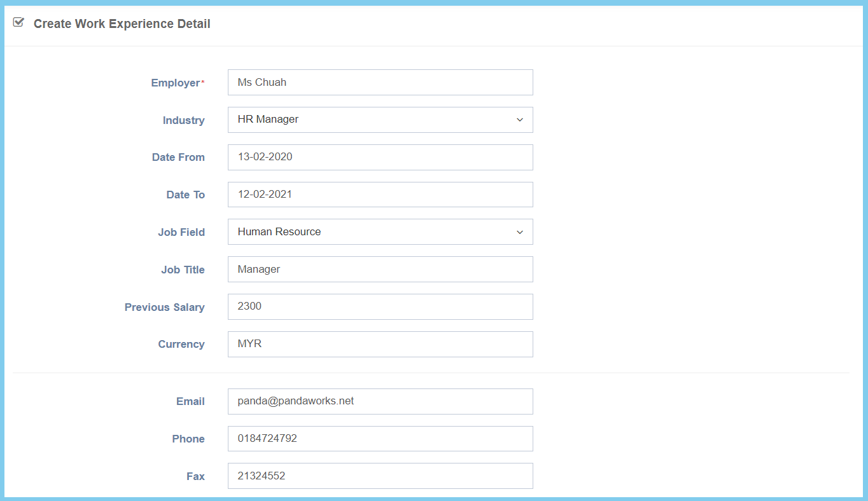The width and height of the screenshot is (868, 501).
Task: Click the Create Work Experience Detail heading
Action: (122, 24)
